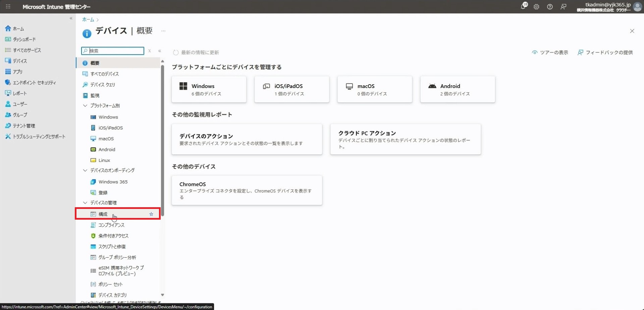The height and width of the screenshot is (310, 644).
Task: Open コンプライアンス in the device menu
Action: pos(111,225)
